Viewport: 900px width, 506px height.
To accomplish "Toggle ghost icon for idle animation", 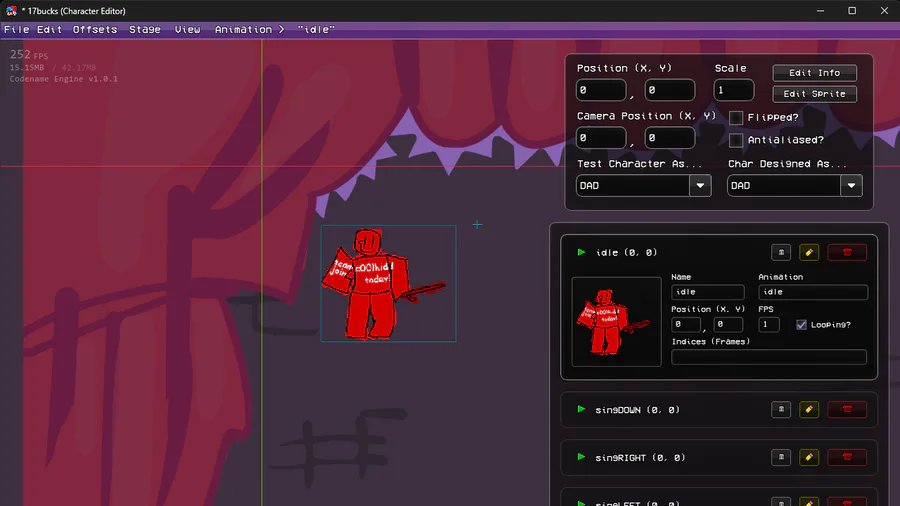I will click(781, 252).
